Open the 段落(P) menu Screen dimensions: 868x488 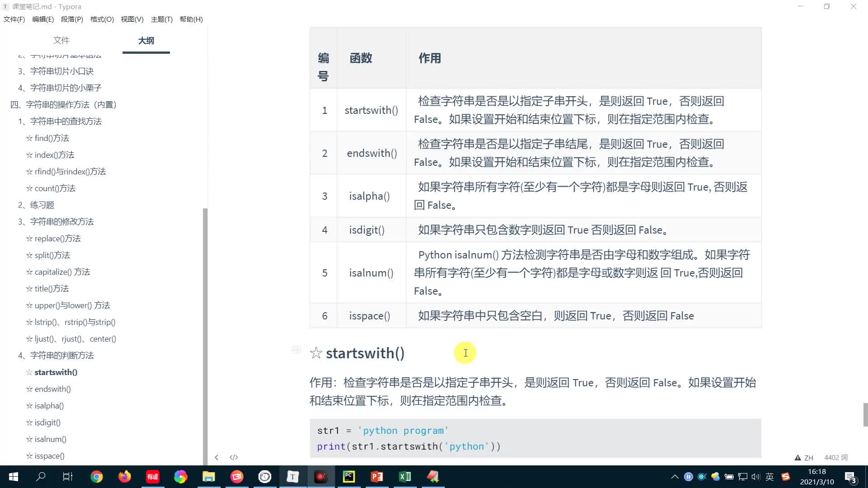click(72, 19)
